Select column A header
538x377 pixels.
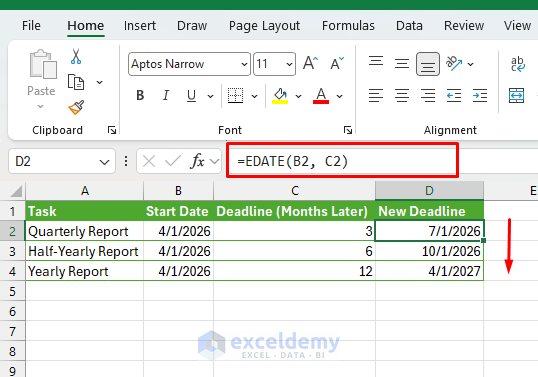coord(85,191)
